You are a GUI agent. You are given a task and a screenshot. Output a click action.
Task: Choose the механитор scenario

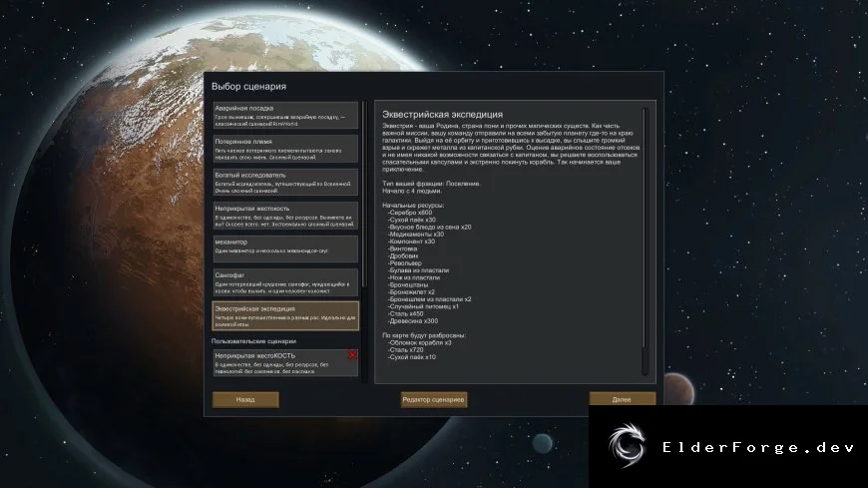pos(285,248)
